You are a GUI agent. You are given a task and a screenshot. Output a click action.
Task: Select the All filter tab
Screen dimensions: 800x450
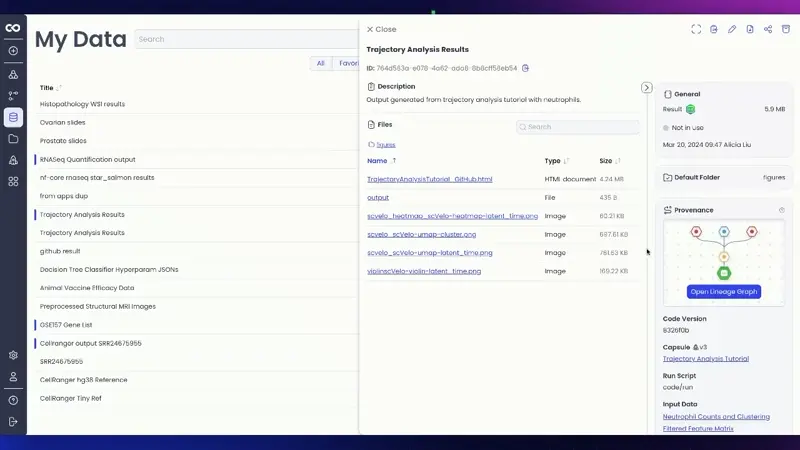pos(320,63)
